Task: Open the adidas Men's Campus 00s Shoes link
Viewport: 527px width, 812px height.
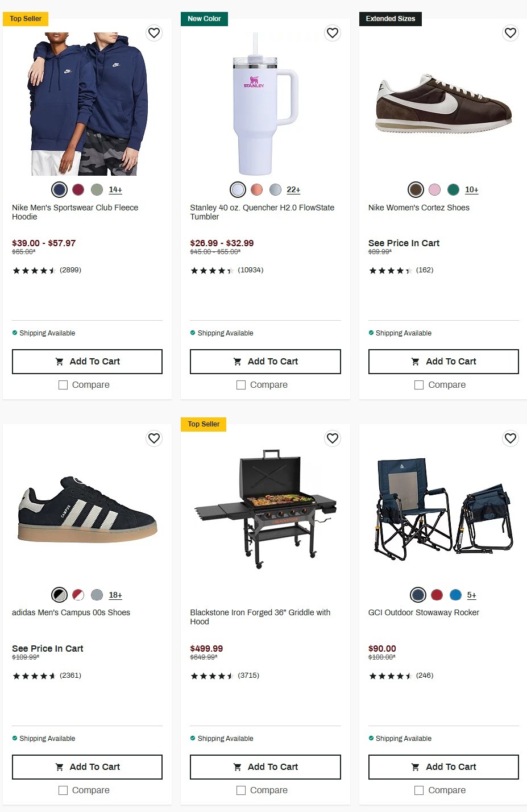Action: pos(71,612)
